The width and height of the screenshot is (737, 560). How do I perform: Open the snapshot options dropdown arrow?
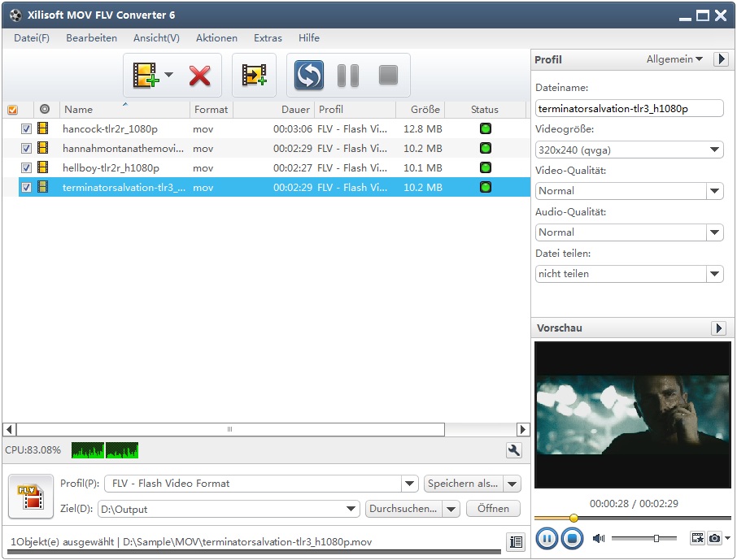point(727,538)
